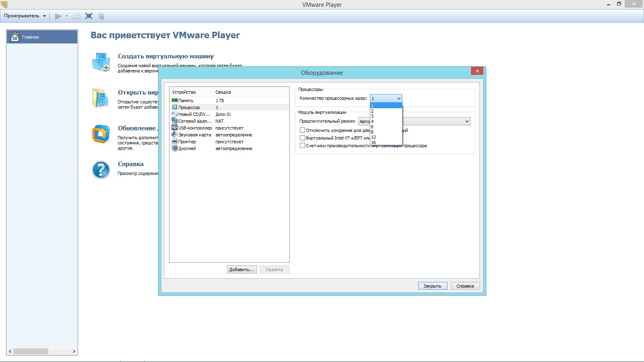This screenshot has width=644, height=362.
Task: Select the USB-контроллер device icon
Action: point(175,128)
